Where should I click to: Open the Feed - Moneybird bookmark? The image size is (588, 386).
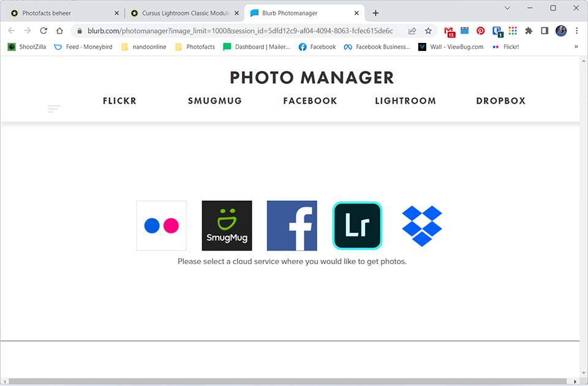83,47
